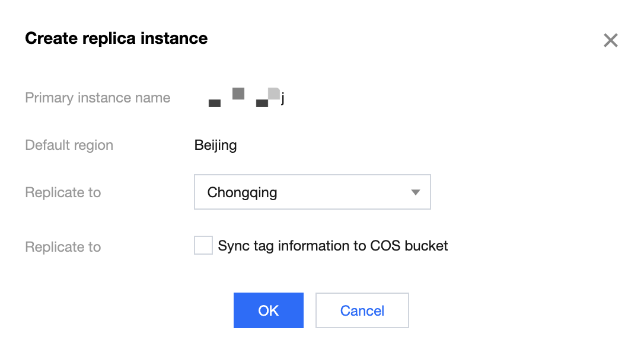Click the selected Chongqing region text
The height and width of the screenshot is (353, 644).
coord(242,192)
